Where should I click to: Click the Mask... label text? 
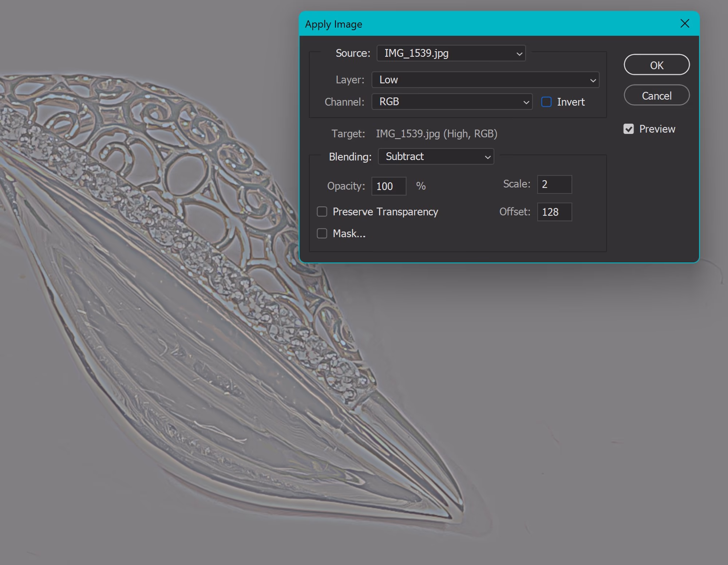349,234
